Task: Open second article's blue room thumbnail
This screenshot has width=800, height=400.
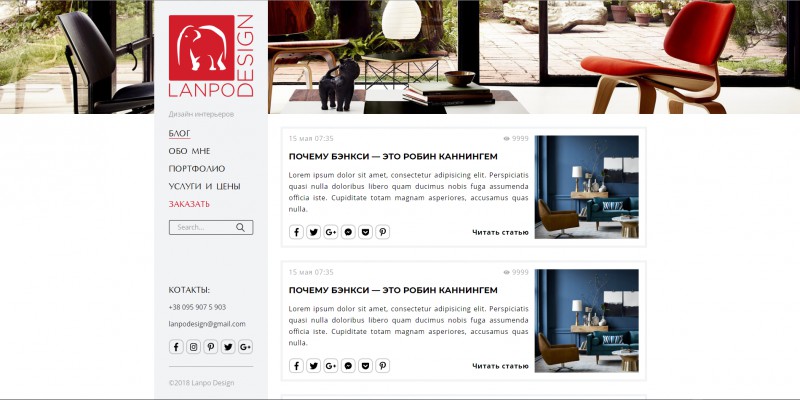Action: click(587, 321)
